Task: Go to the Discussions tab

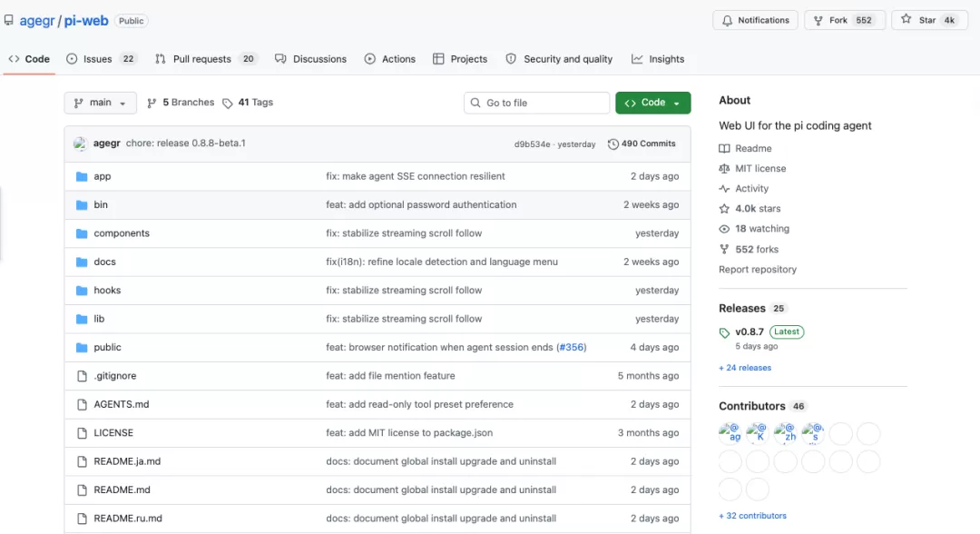Action: pyautogui.click(x=310, y=59)
